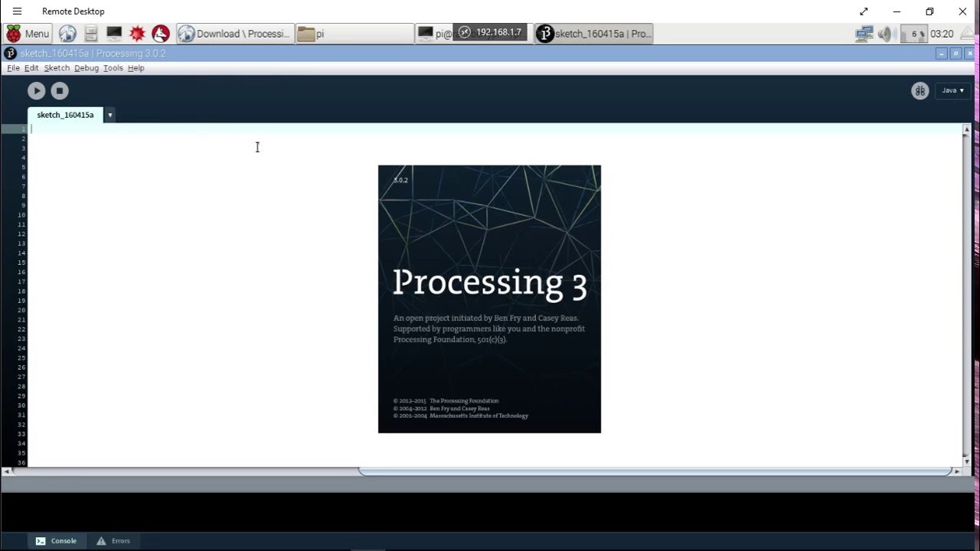This screenshot has height=551, width=980.
Task: Switch to Download \ Processing browser window
Action: pyautogui.click(x=235, y=34)
